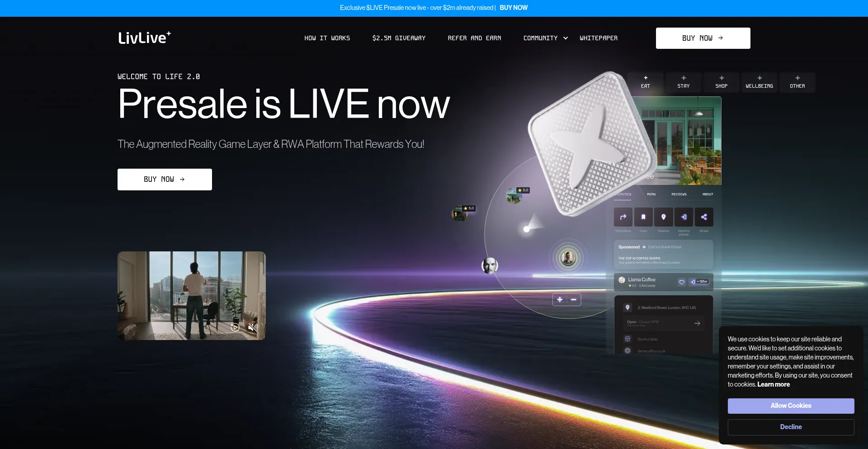The image size is (868, 449).
Task: Expand opening hours arrow for Llama Coffee
Action: pos(697,323)
